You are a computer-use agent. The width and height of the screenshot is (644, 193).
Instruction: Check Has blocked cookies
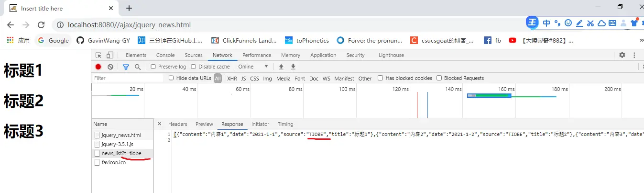click(x=381, y=78)
